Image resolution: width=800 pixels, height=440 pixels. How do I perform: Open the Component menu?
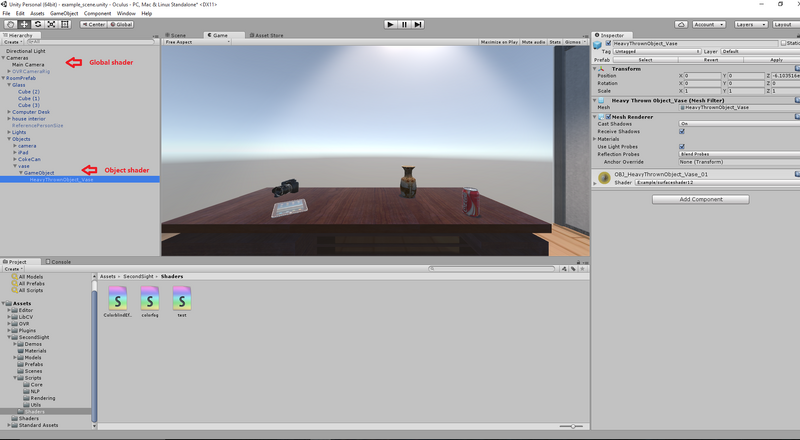(97, 13)
